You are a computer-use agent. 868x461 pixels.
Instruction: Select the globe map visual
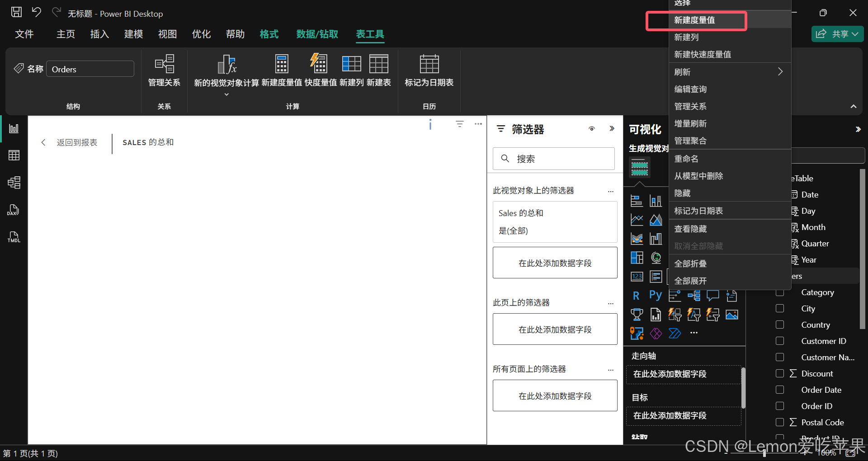click(656, 258)
